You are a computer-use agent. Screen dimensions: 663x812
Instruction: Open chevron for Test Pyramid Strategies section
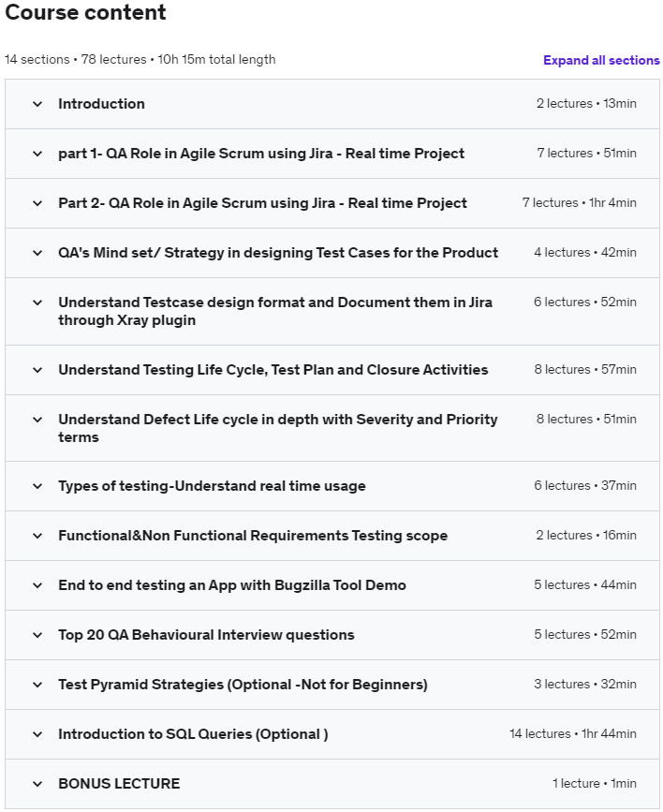(x=37, y=685)
